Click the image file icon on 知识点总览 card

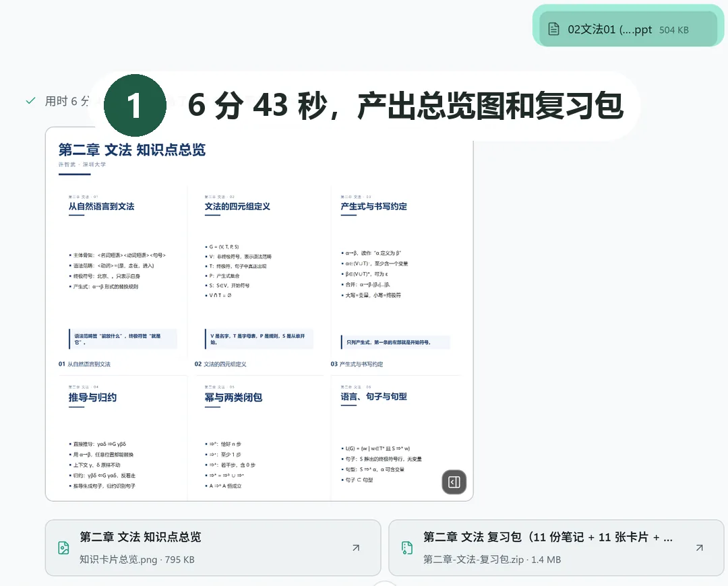tap(63, 548)
